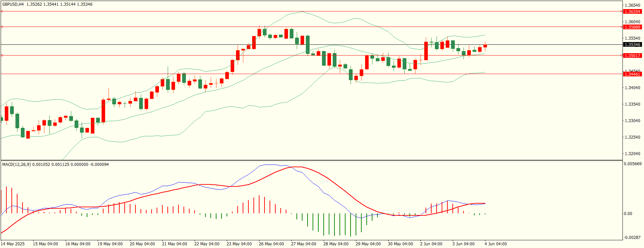Click the 23 May 04:00 time axis label

click(239, 244)
